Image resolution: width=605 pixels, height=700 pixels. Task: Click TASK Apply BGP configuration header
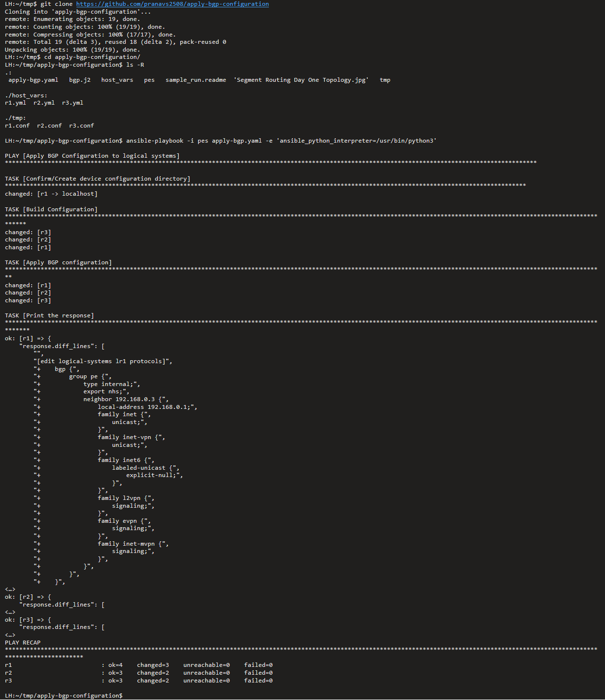(58, 262)
